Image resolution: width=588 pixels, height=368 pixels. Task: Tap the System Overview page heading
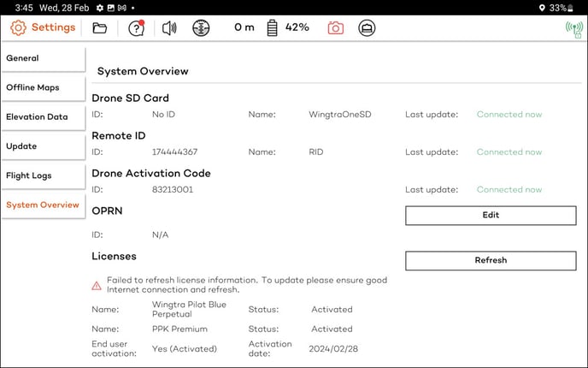pyautogui.click(x=143, y=71)
